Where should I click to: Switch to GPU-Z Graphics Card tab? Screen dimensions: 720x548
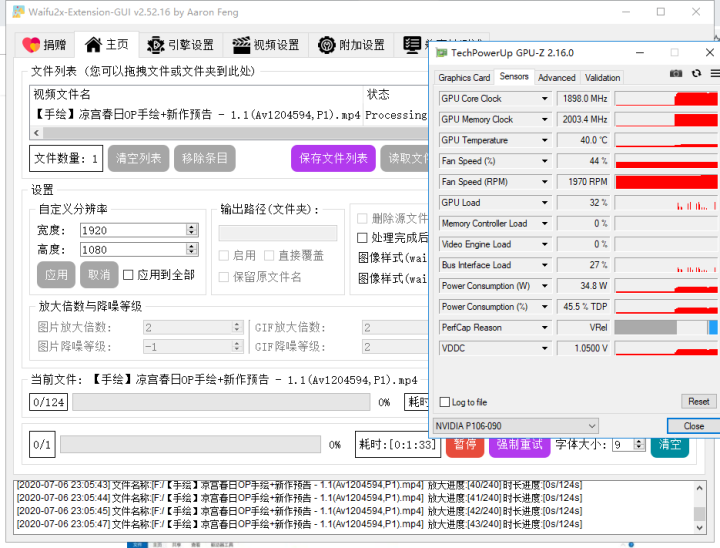tap(464, 78)
